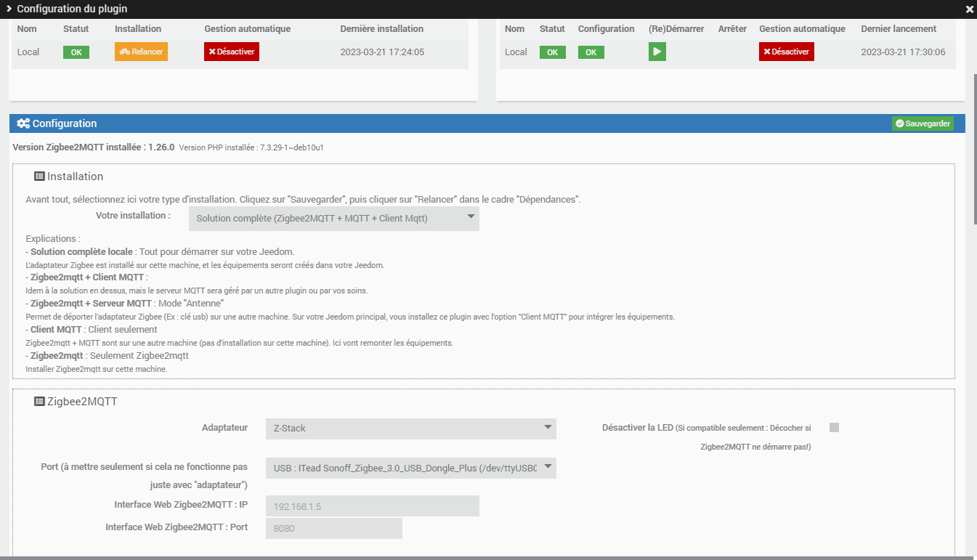The width and height of the screenshot is (977, 560).
Task: Click the Version PHP installée text
Action: [251, 147]
